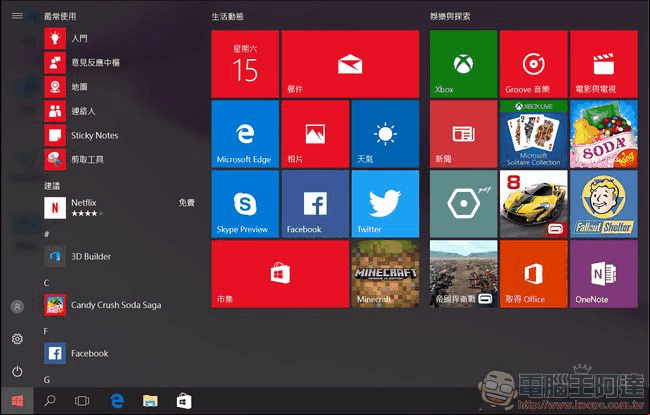This screenshot has width=650, height=415.
Task: Open the 郵件 mail tile
Action: pyautogui.click(x=350, y=64)
